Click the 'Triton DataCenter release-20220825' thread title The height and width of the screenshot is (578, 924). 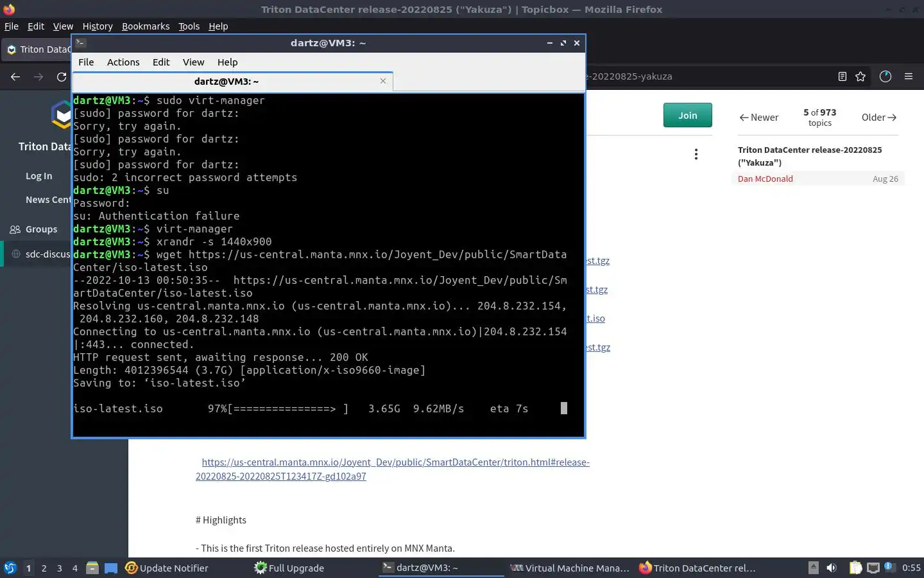[x=810, y=156]
